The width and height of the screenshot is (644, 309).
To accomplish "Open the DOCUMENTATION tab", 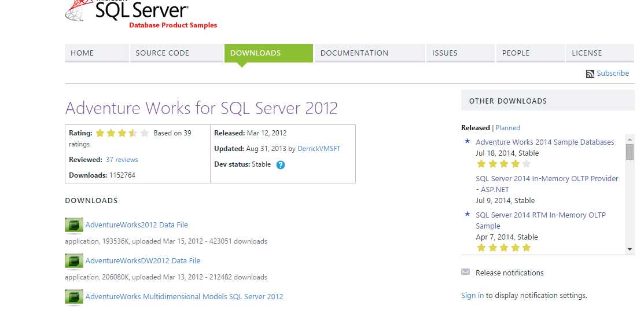I will (370, 53).
